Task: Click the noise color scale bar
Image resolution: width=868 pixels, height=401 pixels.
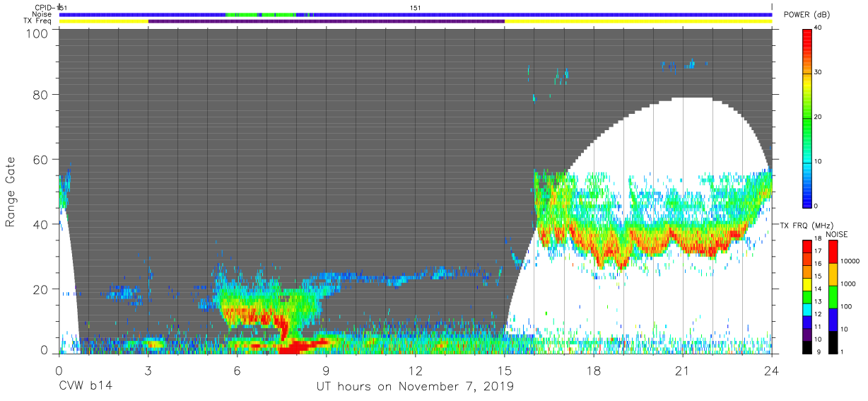Action: (833, 296)
